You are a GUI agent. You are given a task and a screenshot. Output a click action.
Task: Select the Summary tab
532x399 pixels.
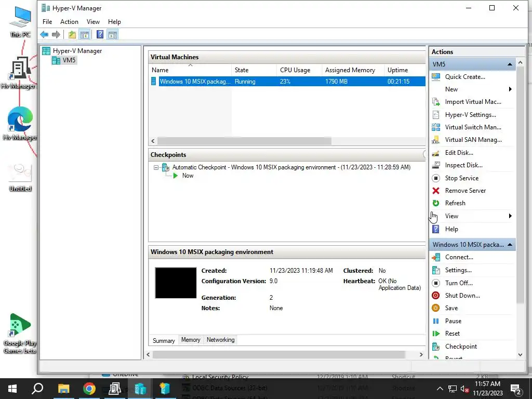point(164,341)
